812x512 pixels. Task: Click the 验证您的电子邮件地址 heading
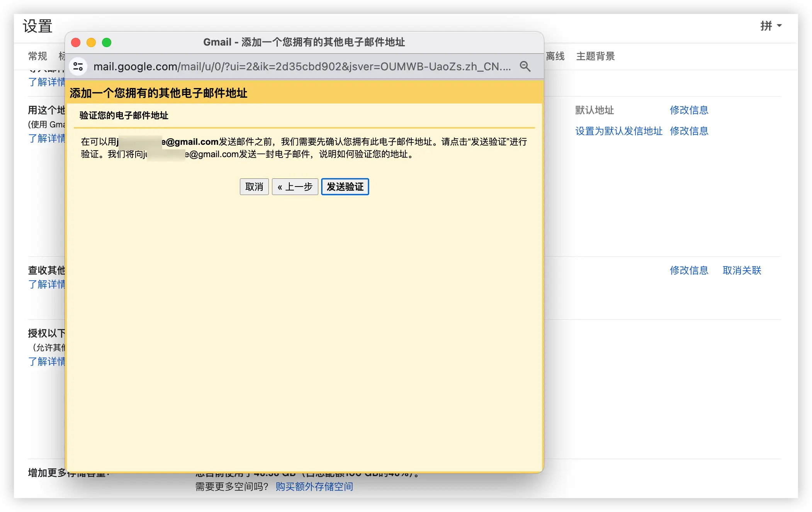point(124,115)
